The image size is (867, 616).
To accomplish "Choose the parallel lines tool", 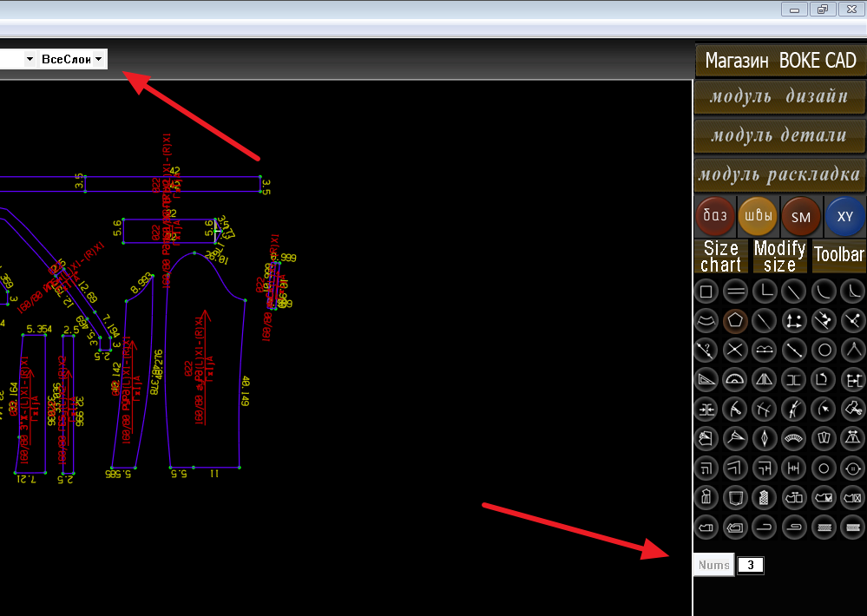I will point(735,292).
